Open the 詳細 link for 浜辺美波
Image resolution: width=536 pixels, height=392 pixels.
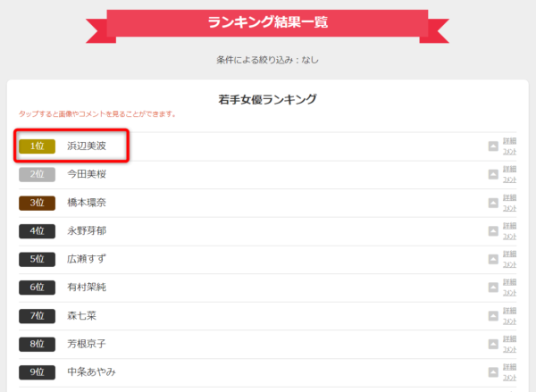coord(509,141)
